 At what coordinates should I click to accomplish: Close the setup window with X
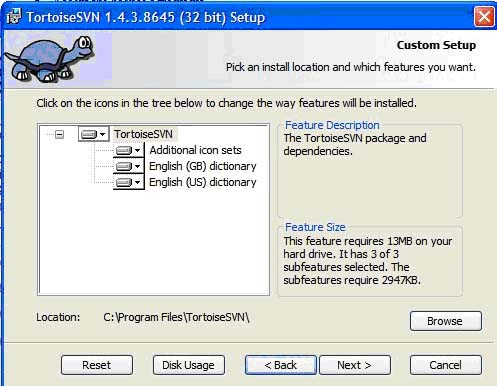click(x=484, y=16)
